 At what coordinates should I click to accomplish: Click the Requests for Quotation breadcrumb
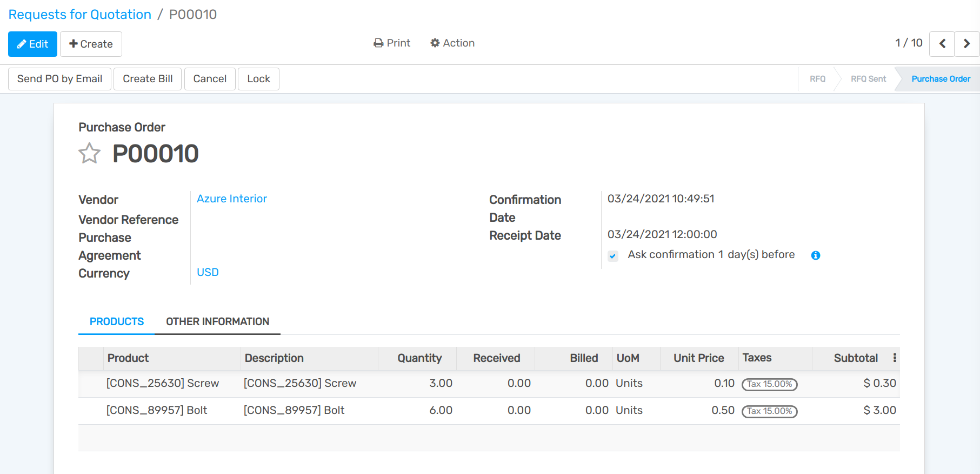coord(80,15)
